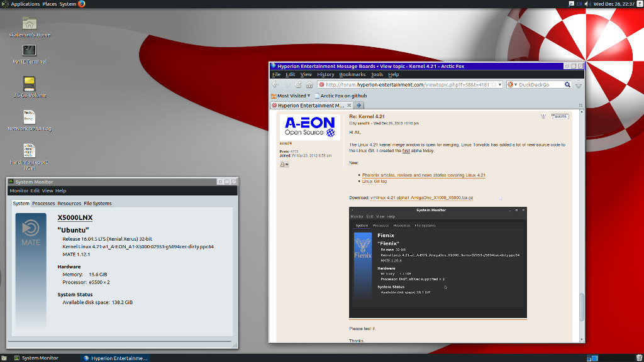Open the Phoronix articles link
This screenshot has height=362, width=644.
pyautogui.click(x=423, y=175)
